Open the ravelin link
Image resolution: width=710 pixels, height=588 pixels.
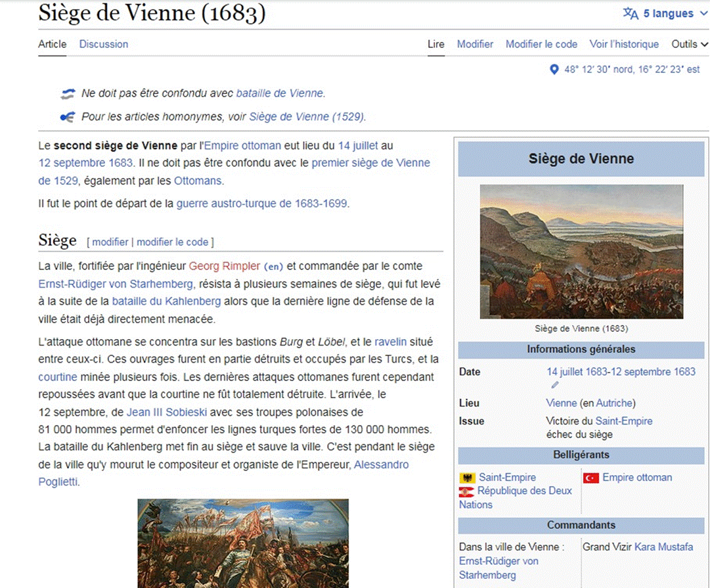390,342
